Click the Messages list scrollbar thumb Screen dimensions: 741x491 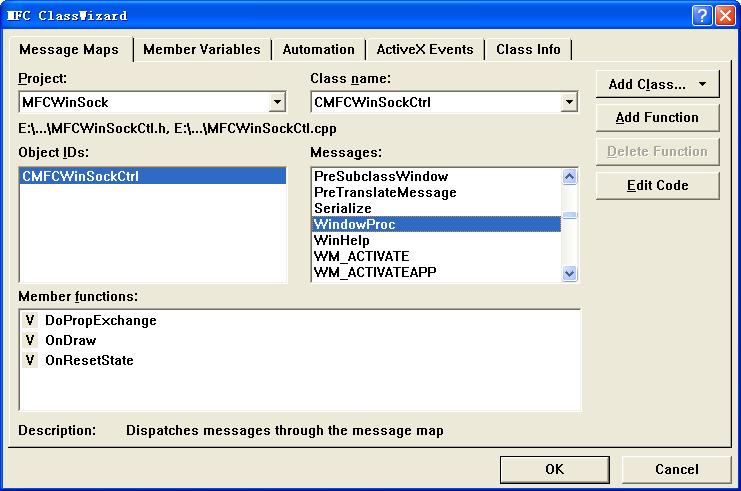click(569, 215)
